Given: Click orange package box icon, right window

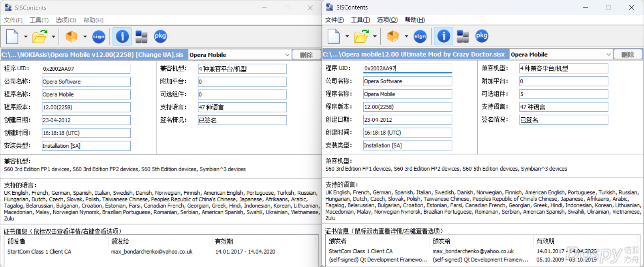Looking at the screenshot, I should (x=393, y=36).
